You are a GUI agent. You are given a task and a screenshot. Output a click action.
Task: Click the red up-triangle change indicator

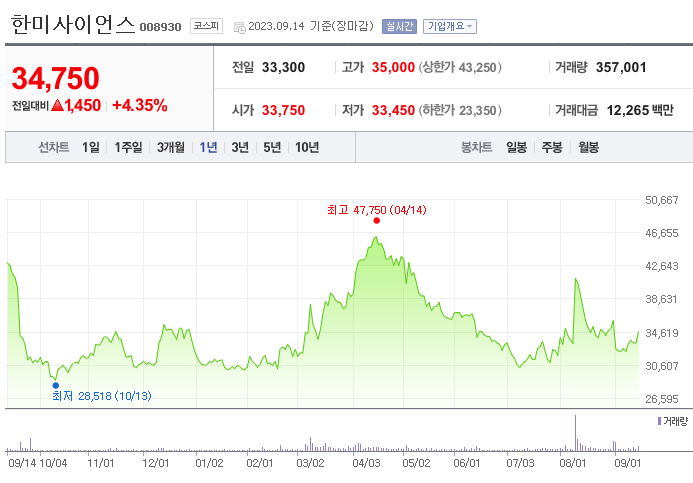click(x=57, y=105)
